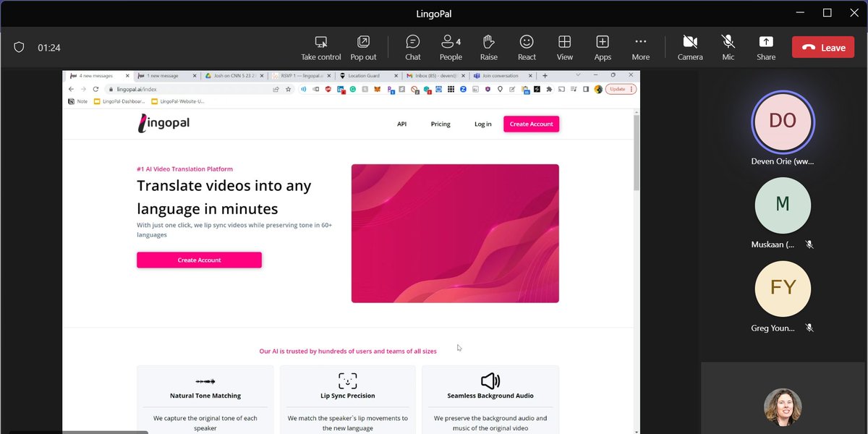Expand Chrome's tab search chevron

pos(578,75)
